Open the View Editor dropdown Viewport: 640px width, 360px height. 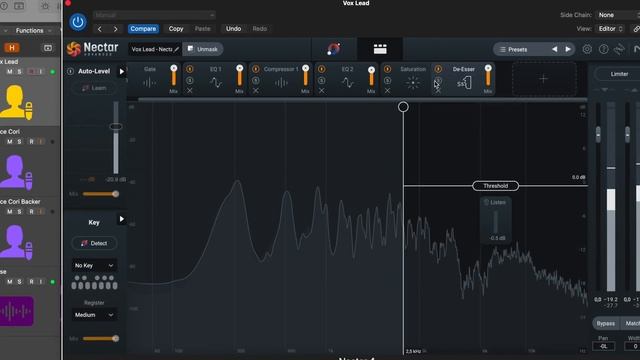611,29
